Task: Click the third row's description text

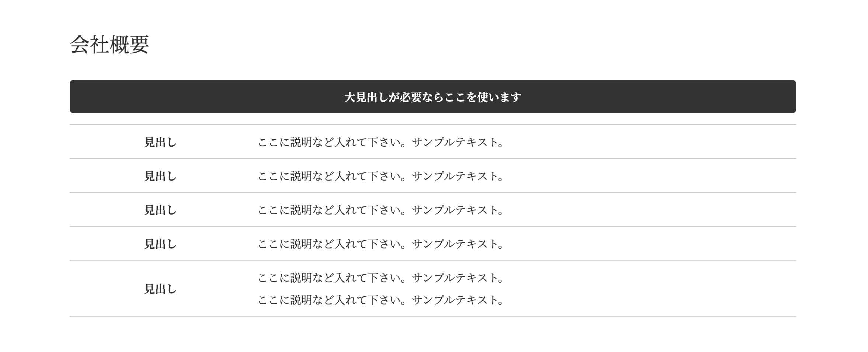Action: click(381, 210)
